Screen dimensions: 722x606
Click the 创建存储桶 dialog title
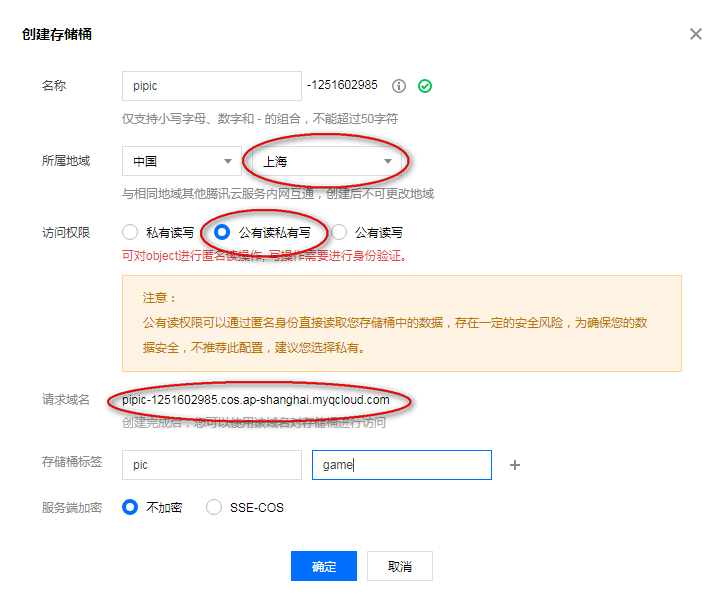click(x=58, y=35)
